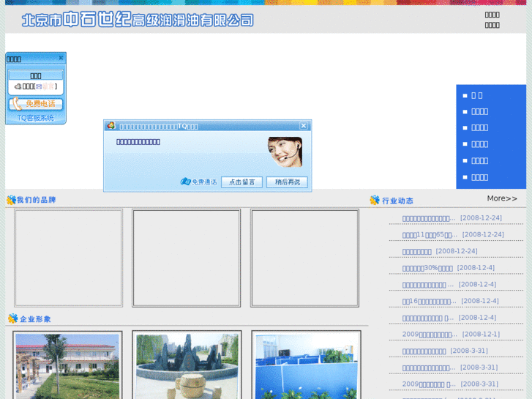
Task: Click the flower icon beside 行业动态
Action: coord(375,200)
